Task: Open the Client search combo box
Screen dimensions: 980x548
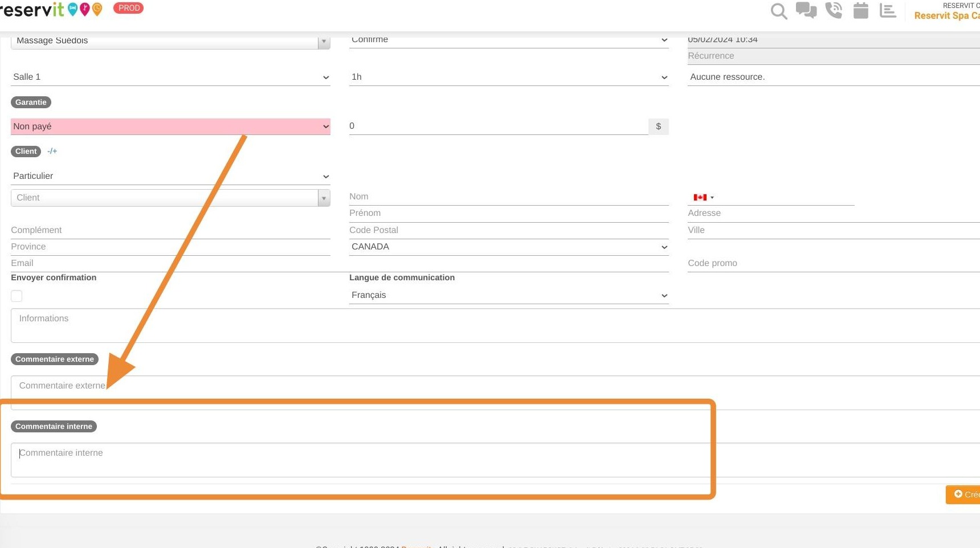Action: tap(170, 198)
